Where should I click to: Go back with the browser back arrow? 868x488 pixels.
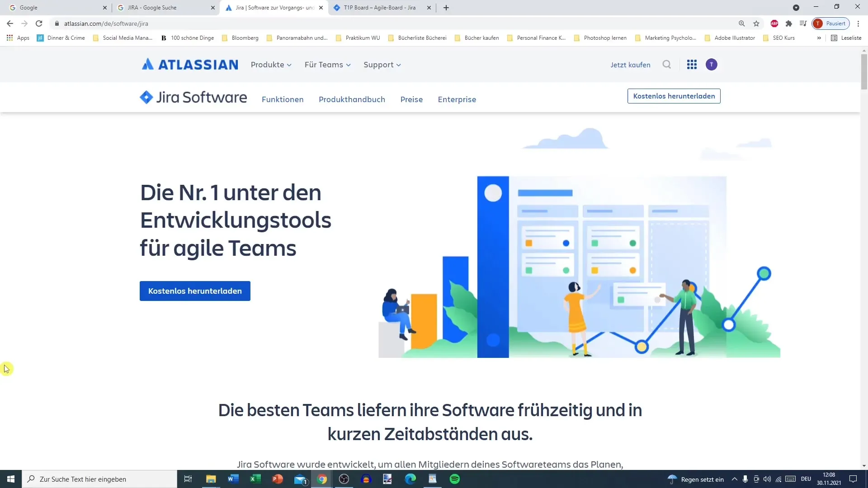[10, 23]
